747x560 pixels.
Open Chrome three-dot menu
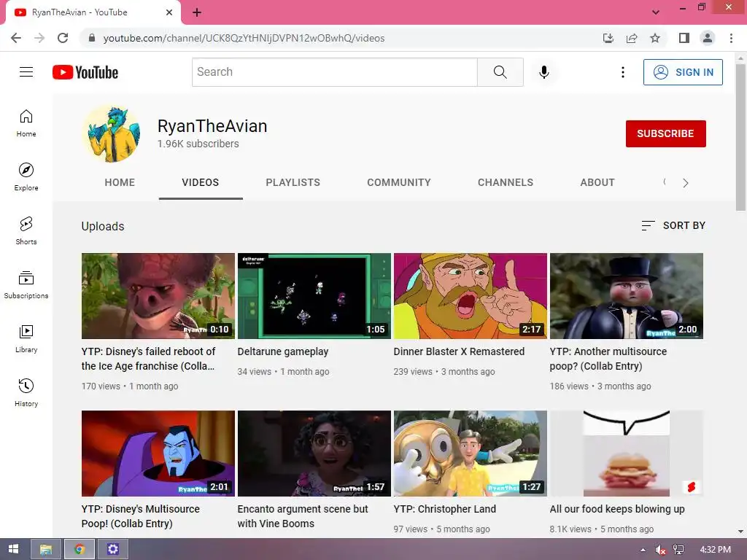click(x=731, y=38)
